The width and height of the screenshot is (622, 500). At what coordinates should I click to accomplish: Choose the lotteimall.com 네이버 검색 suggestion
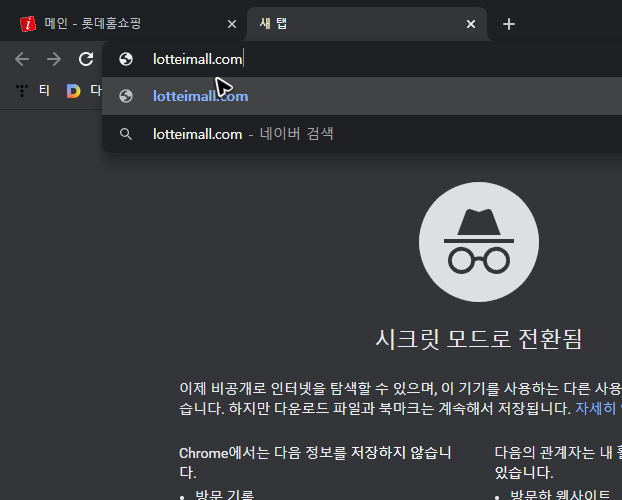[362, 134]
